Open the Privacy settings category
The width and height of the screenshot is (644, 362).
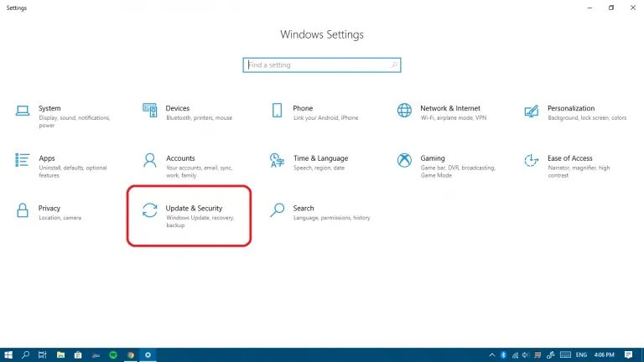(48, 212)
